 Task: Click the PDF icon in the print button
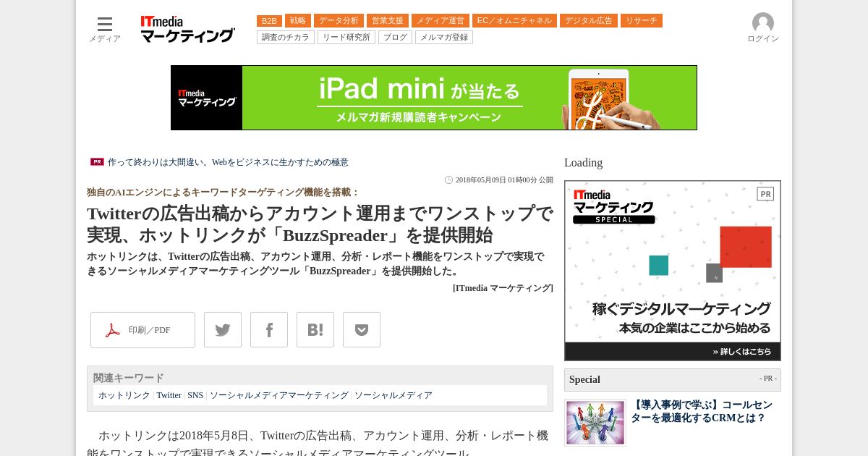coord(113,331)
